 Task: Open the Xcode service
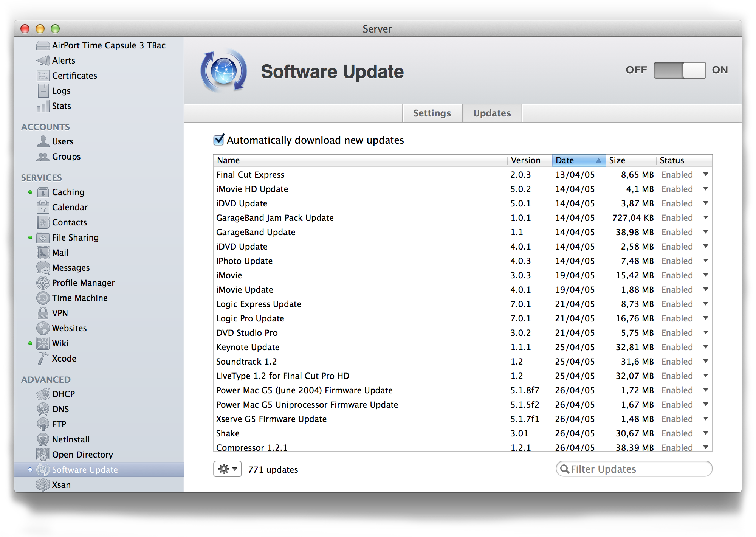click(56, 359)
